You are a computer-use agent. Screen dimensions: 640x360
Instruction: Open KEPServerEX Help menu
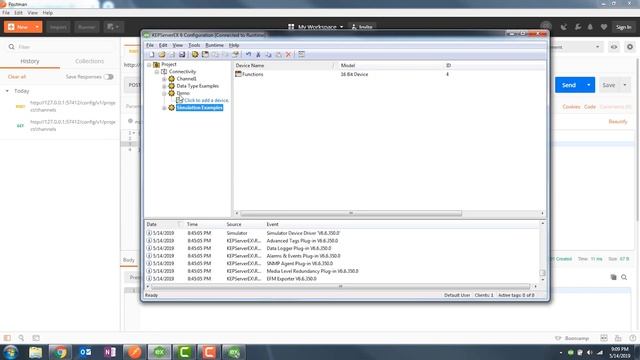pyautogui.click(x=234, y=45)
